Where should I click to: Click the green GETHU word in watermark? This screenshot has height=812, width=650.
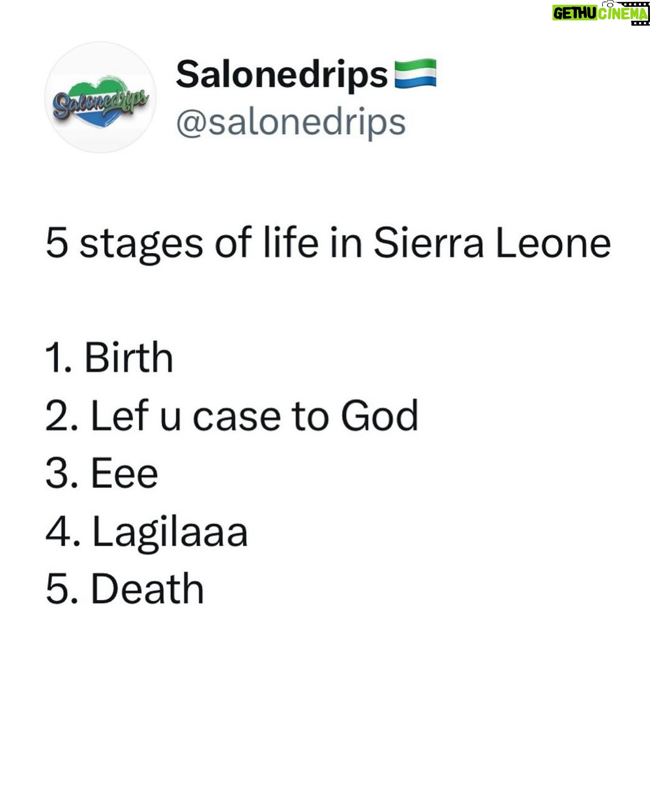click(x=575, y=14)
